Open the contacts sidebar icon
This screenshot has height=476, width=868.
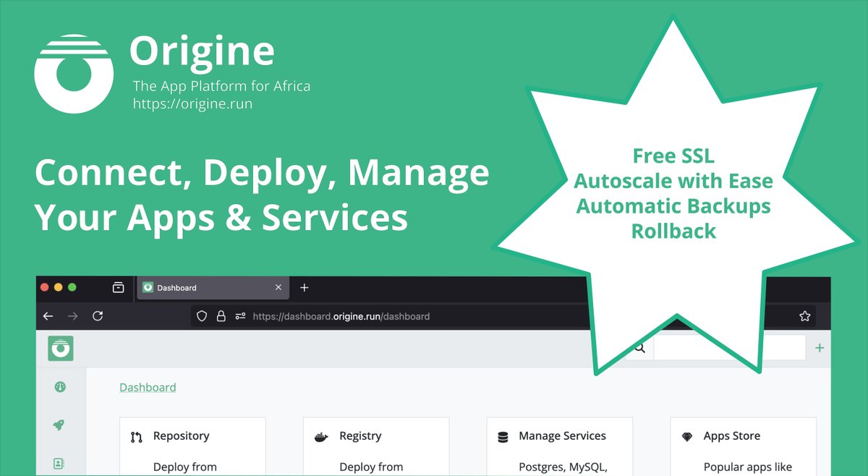click(x=60, y=463)
